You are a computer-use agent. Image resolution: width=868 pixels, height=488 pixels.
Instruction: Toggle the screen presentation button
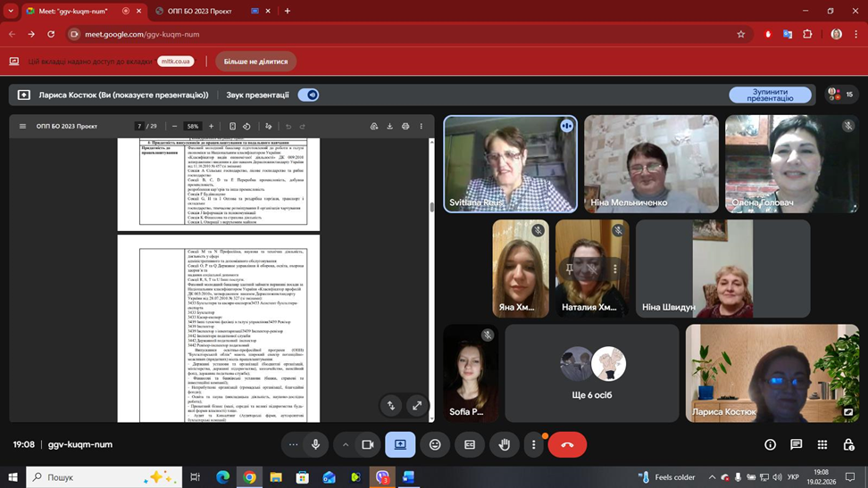[400, 444]
